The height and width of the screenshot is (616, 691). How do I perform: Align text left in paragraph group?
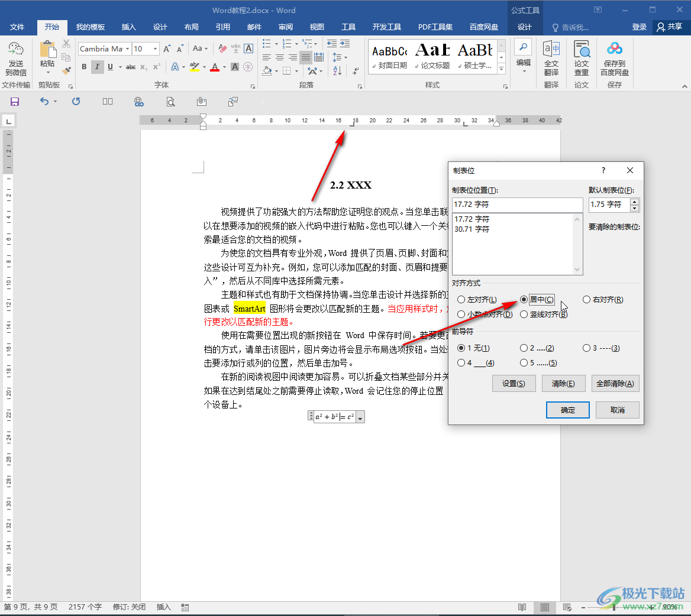point(267,58)
